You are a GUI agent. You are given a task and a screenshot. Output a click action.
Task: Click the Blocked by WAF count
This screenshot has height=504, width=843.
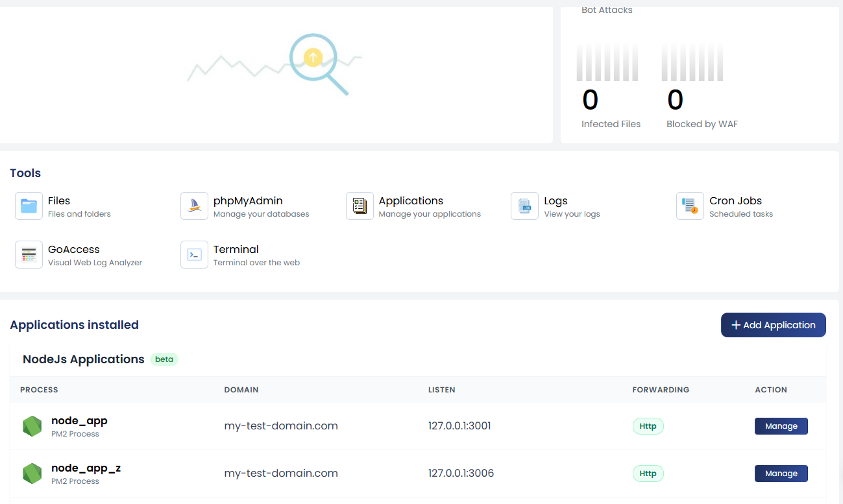click(675, 100)
